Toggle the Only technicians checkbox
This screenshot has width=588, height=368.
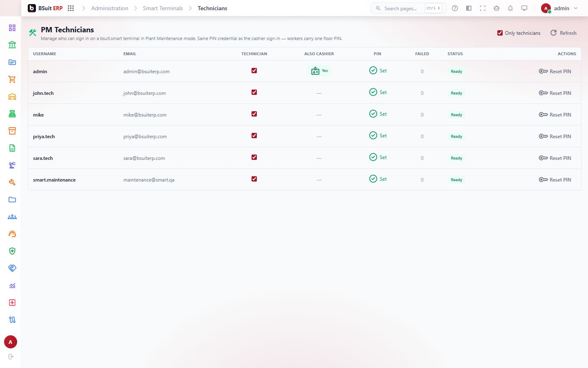500,33
